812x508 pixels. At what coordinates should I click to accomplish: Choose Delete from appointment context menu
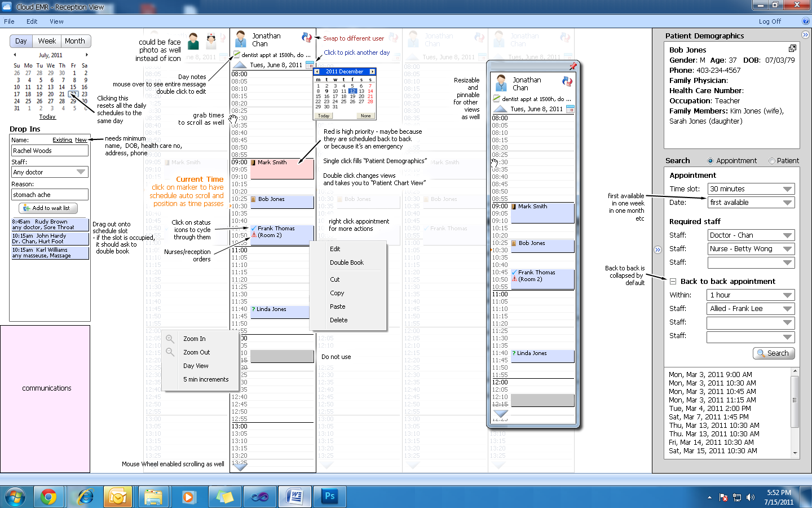tap(339, 320)
